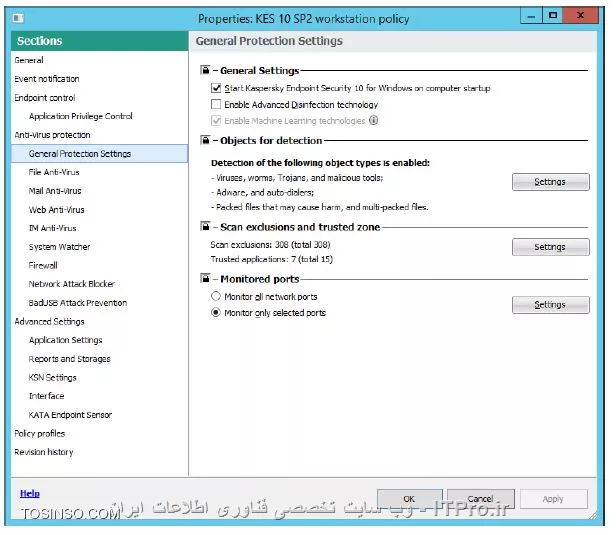
Task: Click the OK button
Action: point(409,499)
